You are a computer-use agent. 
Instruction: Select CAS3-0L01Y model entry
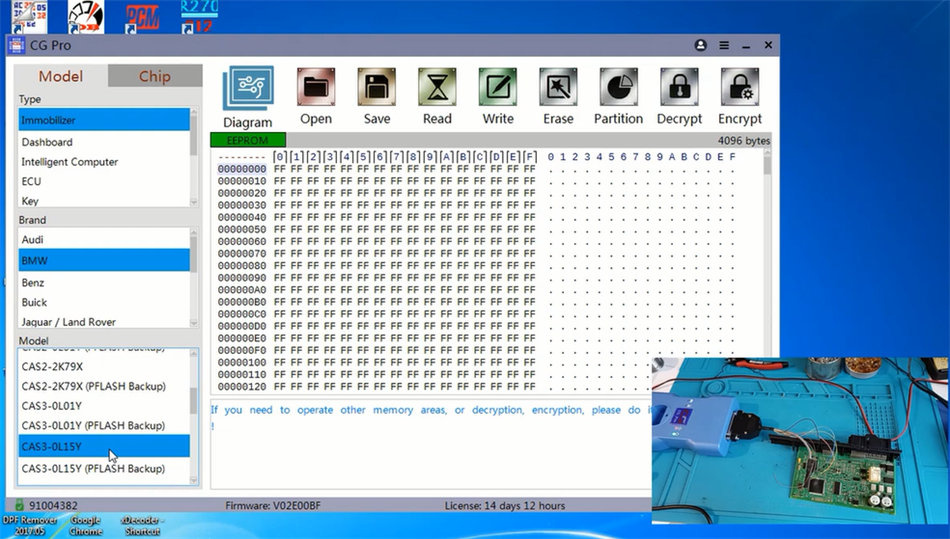point(52,406)
